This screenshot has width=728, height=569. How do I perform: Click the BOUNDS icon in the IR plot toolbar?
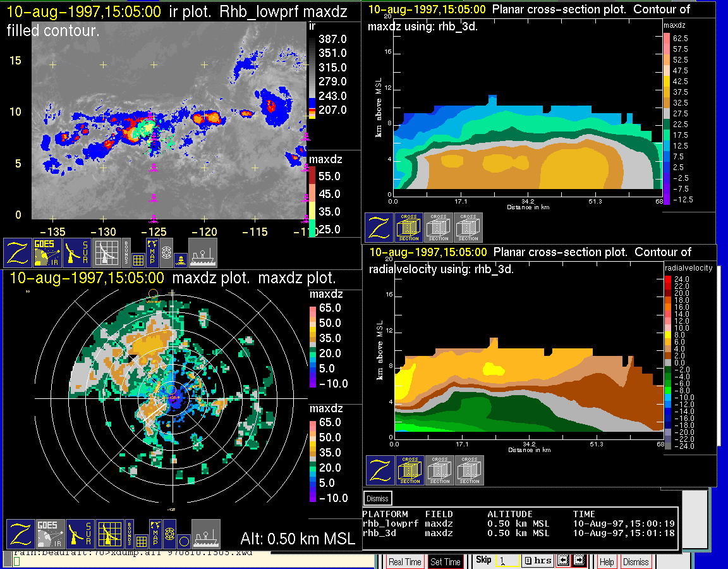coord(126,253)
